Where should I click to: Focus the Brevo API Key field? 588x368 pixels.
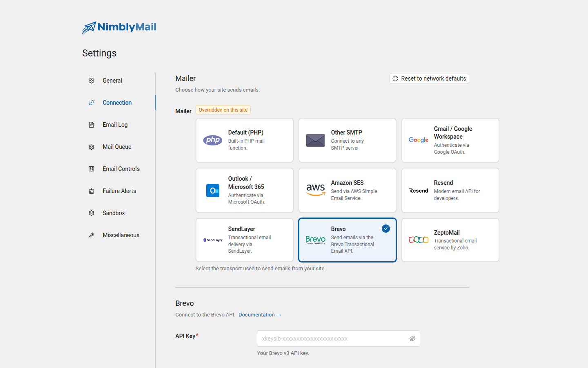(339, 339)
